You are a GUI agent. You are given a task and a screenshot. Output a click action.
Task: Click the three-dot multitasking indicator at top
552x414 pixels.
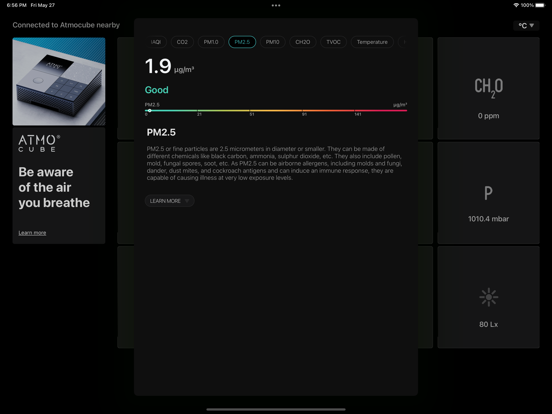[x=276, y=5]
